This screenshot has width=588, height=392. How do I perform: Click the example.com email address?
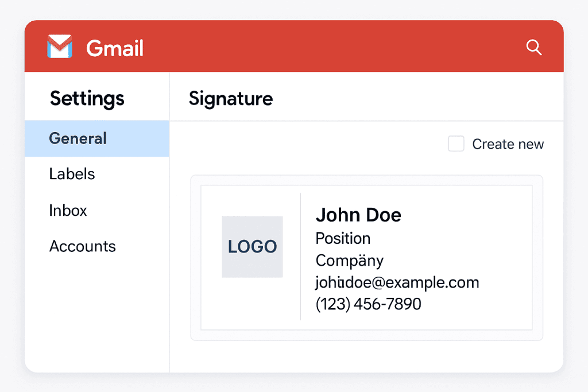[397, 282]
